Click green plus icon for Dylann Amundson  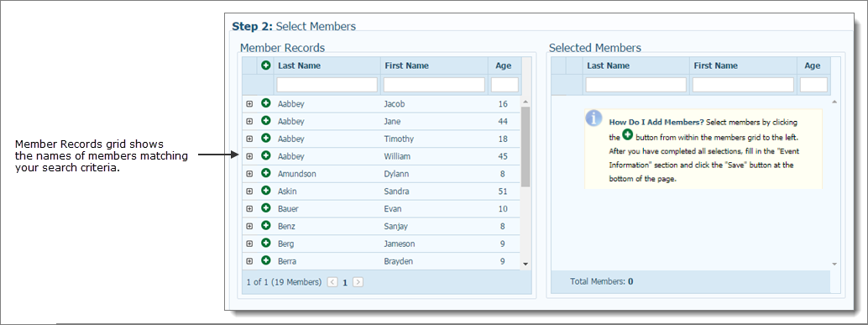click(266, 173)
